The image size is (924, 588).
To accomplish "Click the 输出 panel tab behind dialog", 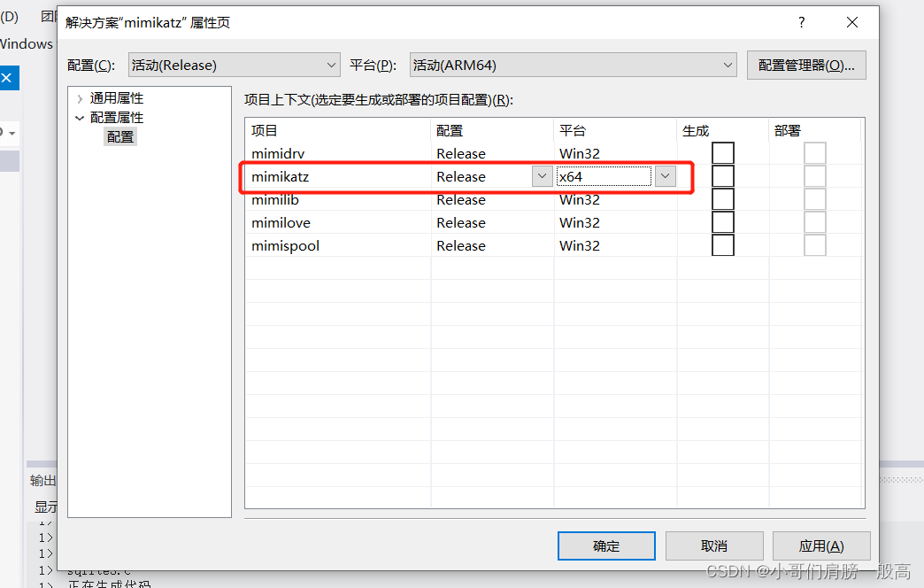I will tap(43, 481).
